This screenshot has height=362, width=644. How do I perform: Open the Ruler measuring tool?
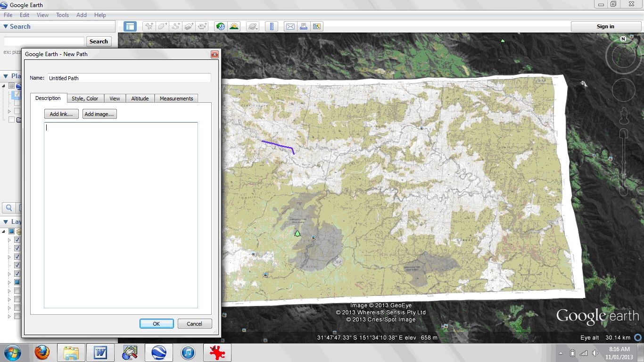coord(271,26)
